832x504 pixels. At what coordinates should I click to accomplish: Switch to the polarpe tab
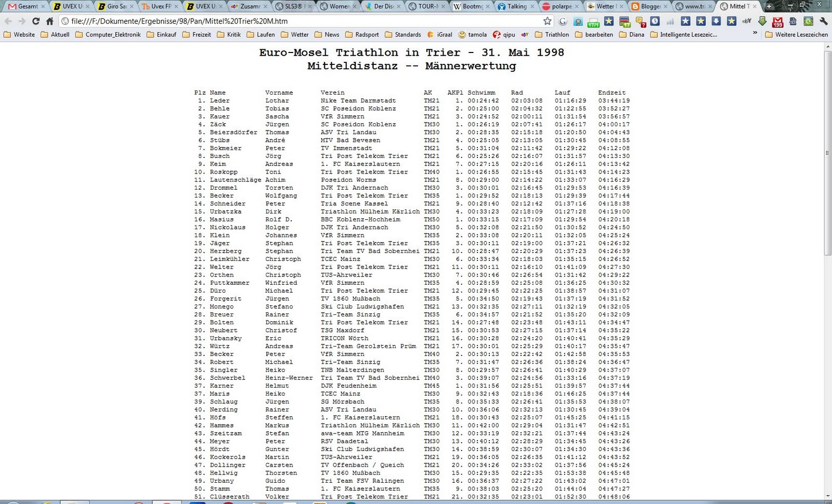(561, 6)
